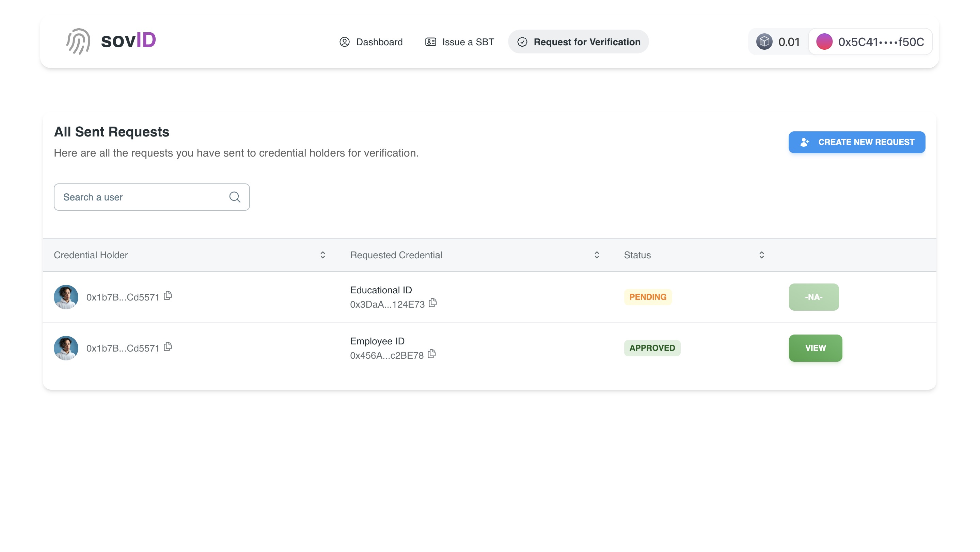Click the VIEW button for Employee ID
980x552 pixels.
(815, 348)
